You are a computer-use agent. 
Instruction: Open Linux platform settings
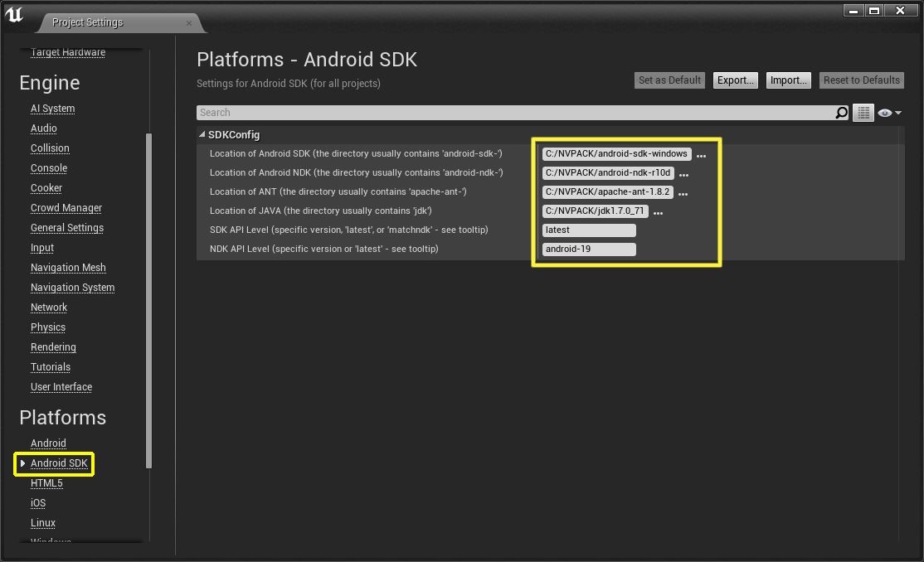(x=43, y=523)
